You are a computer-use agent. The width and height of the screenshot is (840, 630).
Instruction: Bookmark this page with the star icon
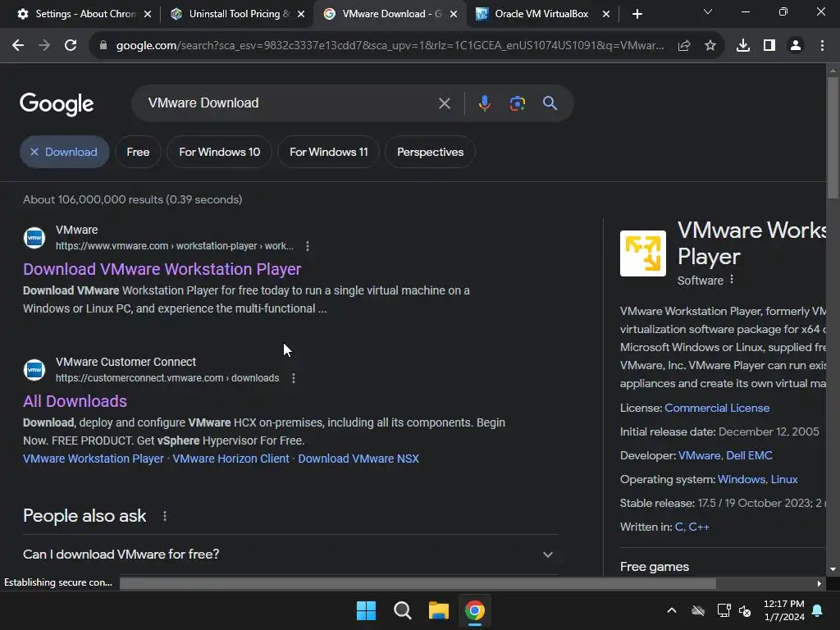[710, 46]
